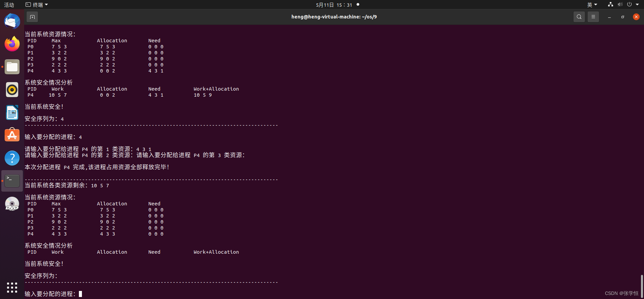Open the volume speaker indicator
Image resolution: width=644 pixels, height=299 pixels.
(620, 5)
